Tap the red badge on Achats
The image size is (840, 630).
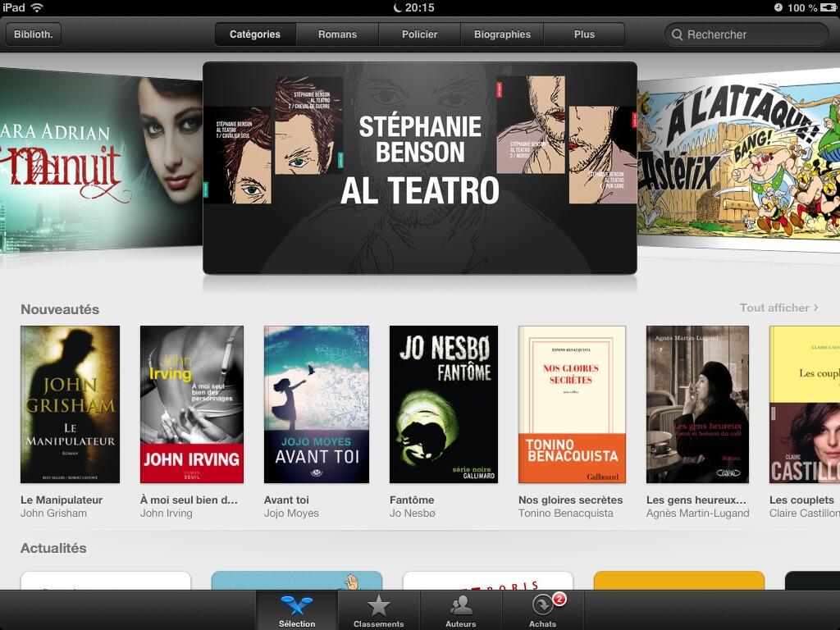pyautogui.click(x=559, y=598)
